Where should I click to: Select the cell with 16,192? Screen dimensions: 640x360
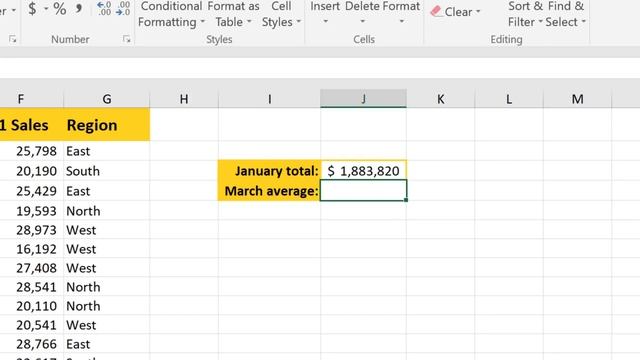tap(32, 249)
